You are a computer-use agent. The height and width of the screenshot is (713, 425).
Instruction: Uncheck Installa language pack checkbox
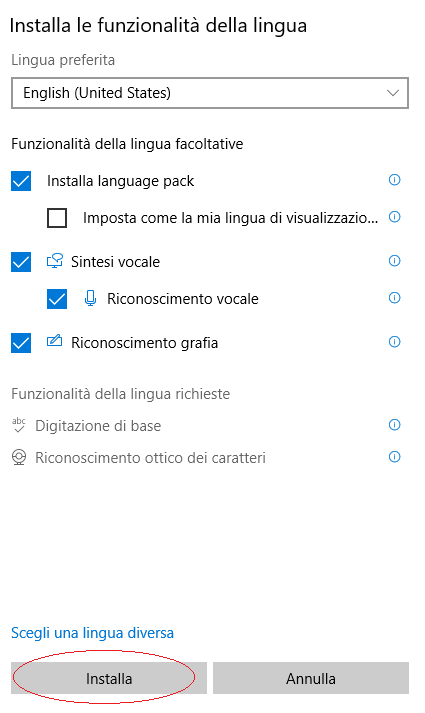pyautogui.click(x=21, y=181)
